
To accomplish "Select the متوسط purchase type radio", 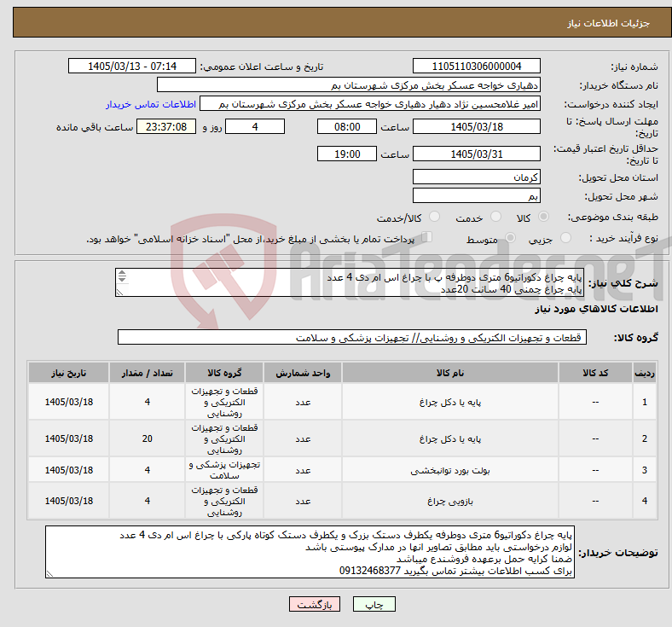I will pos(510,238).
